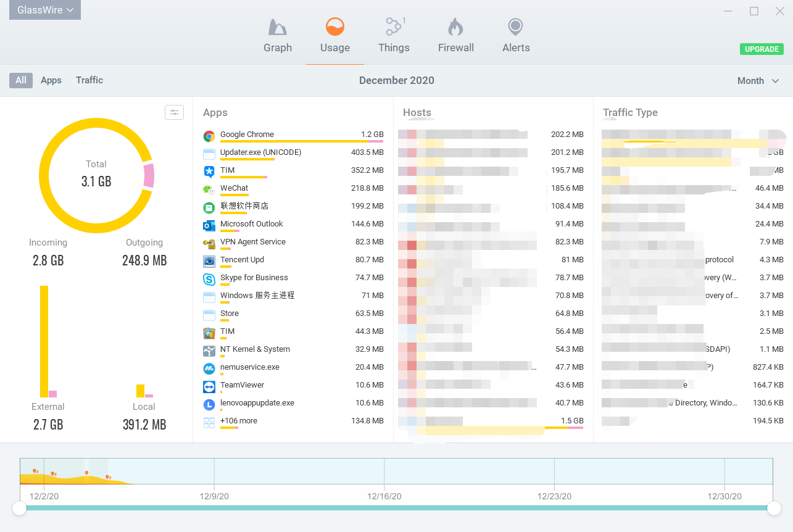Click the left timeline range slider handle
Screen dimensions: 793x532
[x=20, y=508]
